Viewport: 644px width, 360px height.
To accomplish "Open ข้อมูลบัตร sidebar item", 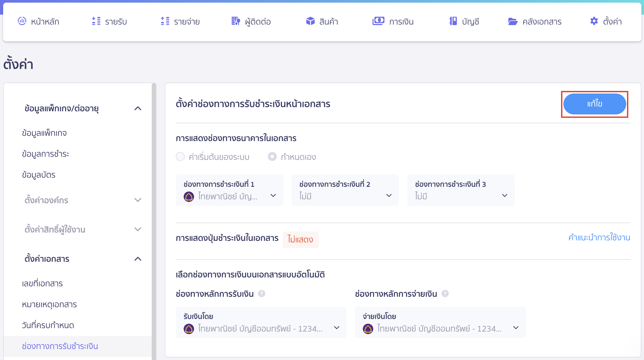I will click(39, 175).
